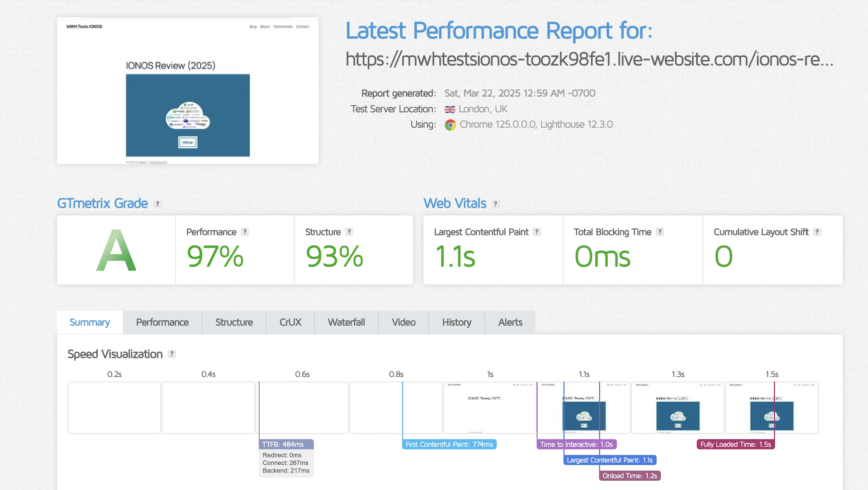Click the Chrome browser icon
Image resolution: width=868 pixels, height=490 pixels.
[450, 125]
